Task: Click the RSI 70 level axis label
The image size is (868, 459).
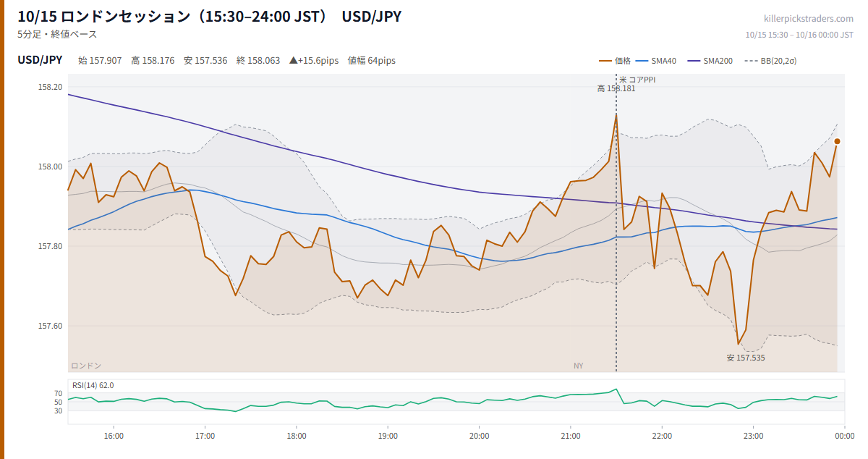Action: (x=58, y=393)
